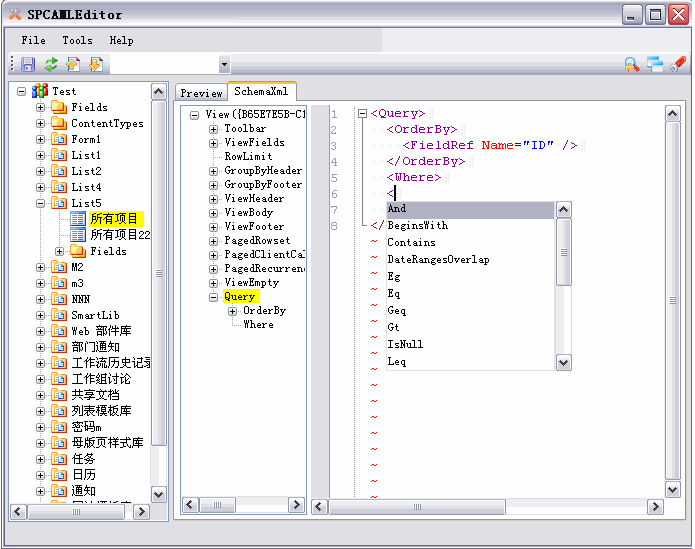The width and height of the screenshot is (695, 549).
Task: Choose DateRangesOverlap from autocomplete list
Action: 470,260
